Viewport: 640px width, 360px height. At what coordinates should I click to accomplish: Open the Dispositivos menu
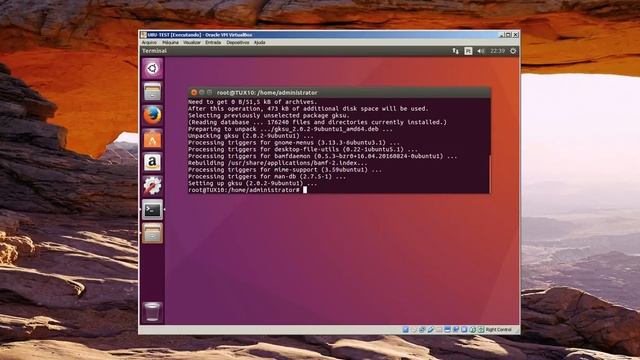[238, 42]
